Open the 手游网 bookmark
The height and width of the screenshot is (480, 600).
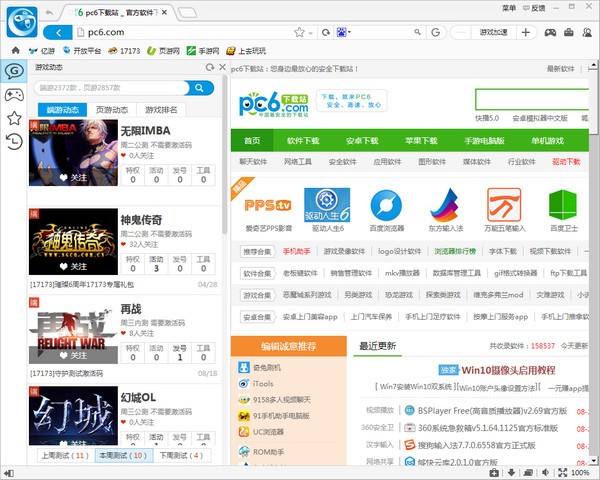click(203, 51)
